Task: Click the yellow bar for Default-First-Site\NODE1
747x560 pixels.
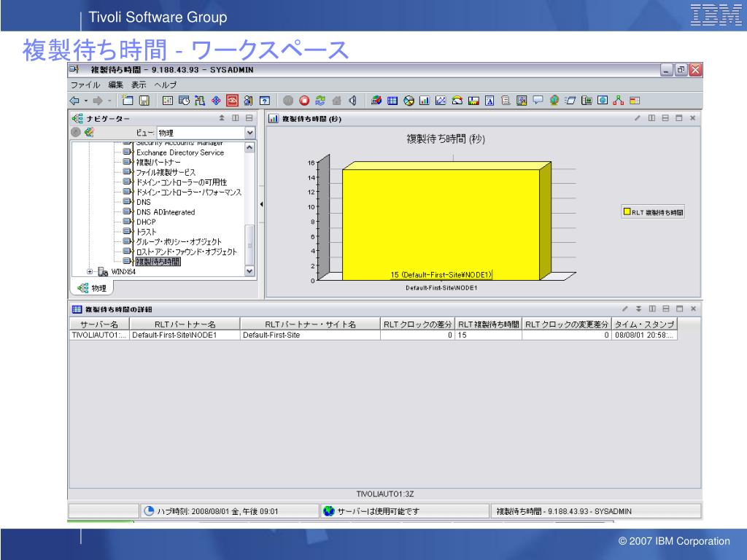Action: (x=441, y=224)
